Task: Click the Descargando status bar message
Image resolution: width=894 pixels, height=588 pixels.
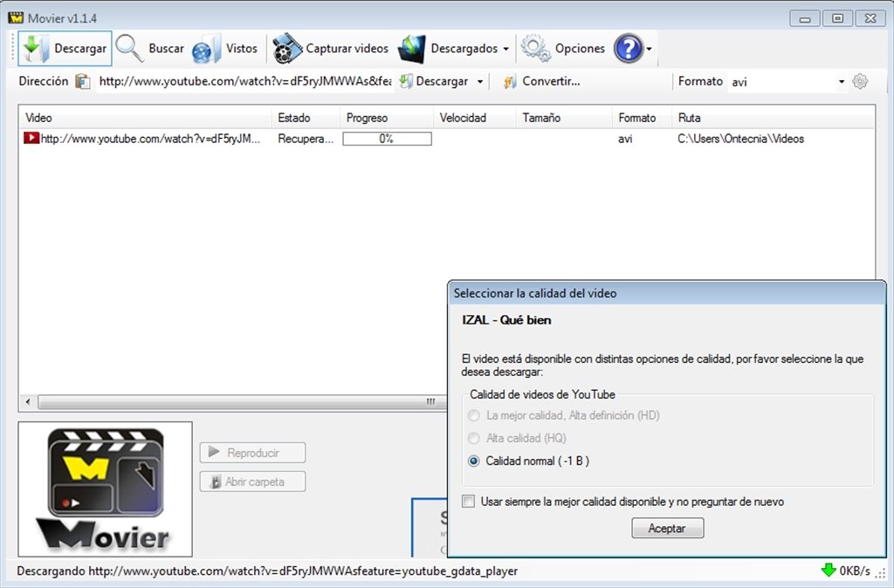Action: click(x=267, y=571)
